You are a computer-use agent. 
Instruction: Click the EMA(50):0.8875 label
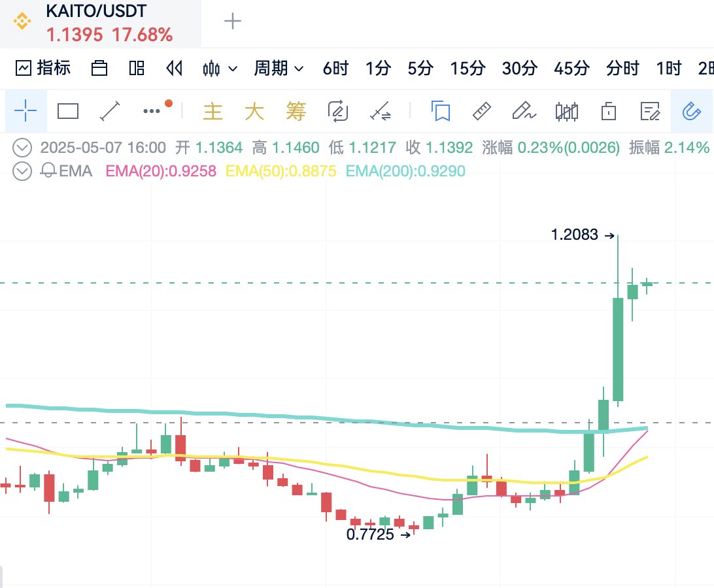pyautogui.click(x=281, y=171)
